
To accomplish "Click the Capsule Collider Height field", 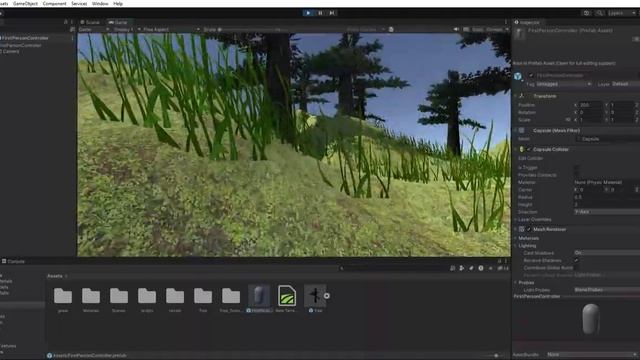I will click(x=607, y=204).
